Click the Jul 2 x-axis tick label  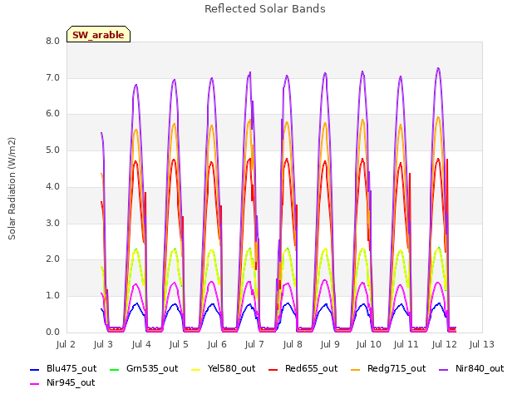click(x=66, y=344)
